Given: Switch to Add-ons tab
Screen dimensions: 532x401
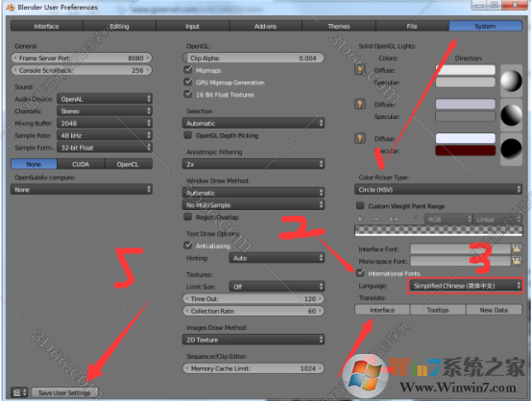Looking at the screenshot, I should tap(266, 26).
